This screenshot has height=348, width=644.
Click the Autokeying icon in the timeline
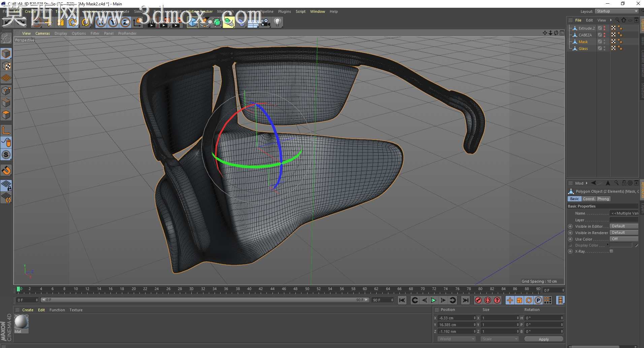[x=487, y=300]
